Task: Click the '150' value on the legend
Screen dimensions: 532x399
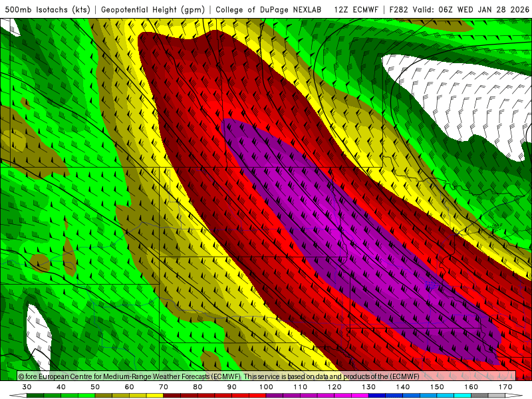Action: [437, 387]
